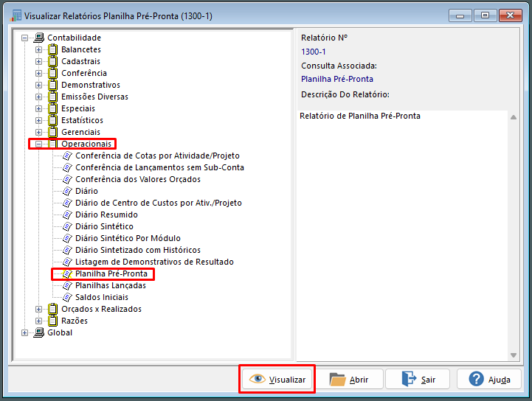
Task: Click report icon beside Diário Sintético Por Módulo
Action: (x=68, y=238)
